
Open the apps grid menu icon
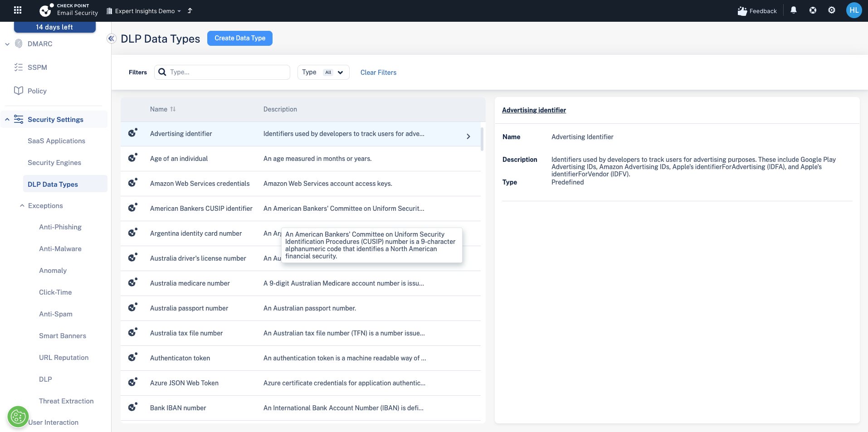(18, 10)
